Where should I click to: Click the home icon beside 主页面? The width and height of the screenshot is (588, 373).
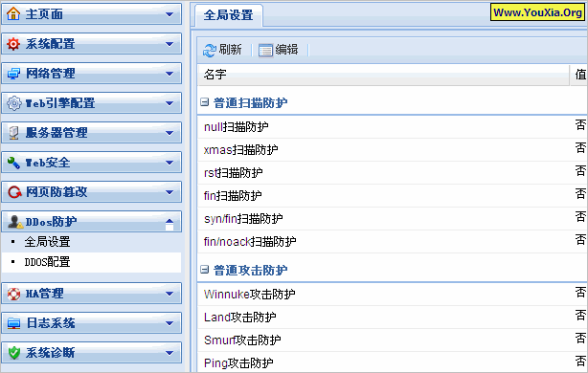tap(13, 13)
